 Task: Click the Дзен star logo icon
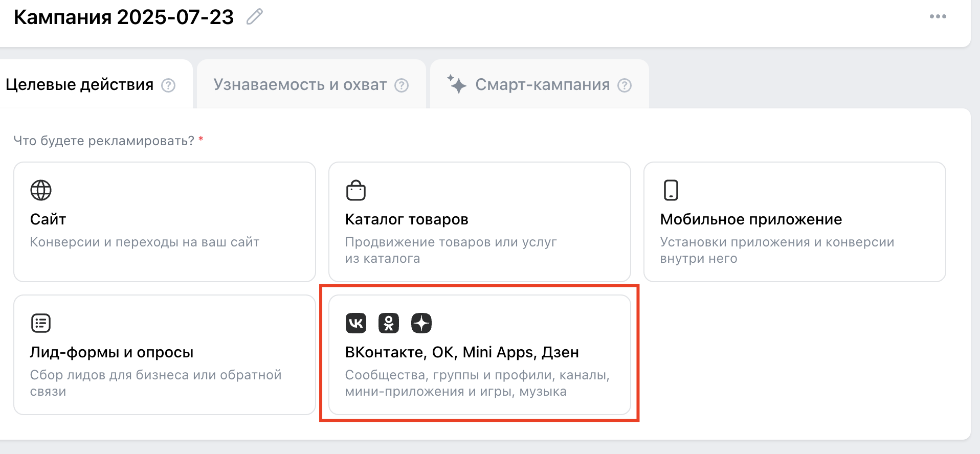421,323
